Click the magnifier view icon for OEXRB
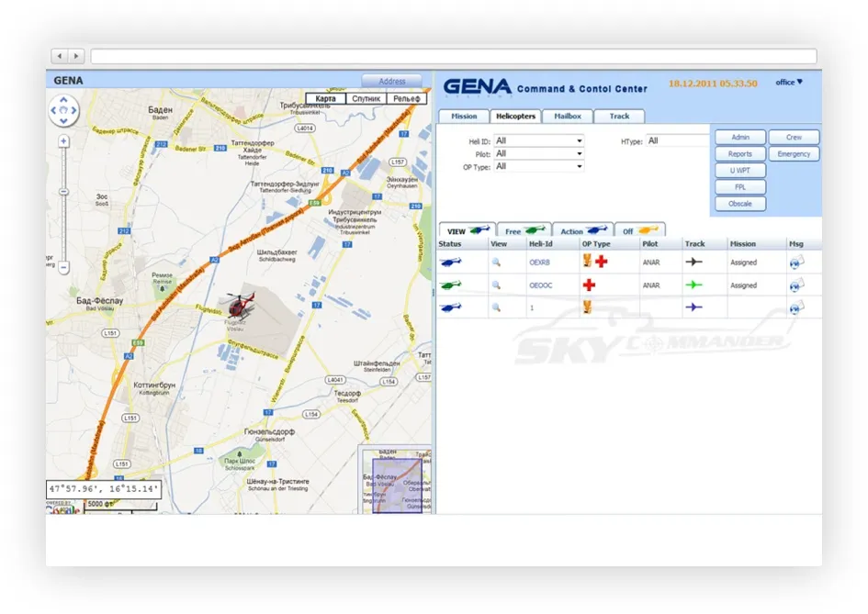 point(496,262)
